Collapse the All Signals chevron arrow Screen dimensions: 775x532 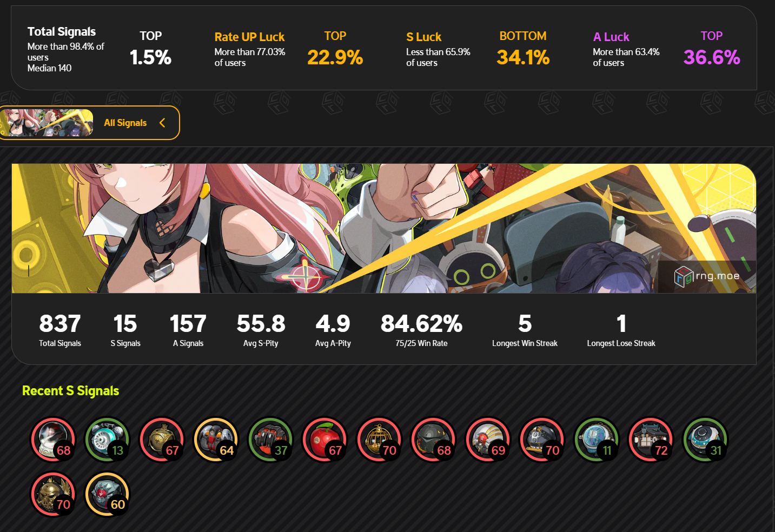162,123
